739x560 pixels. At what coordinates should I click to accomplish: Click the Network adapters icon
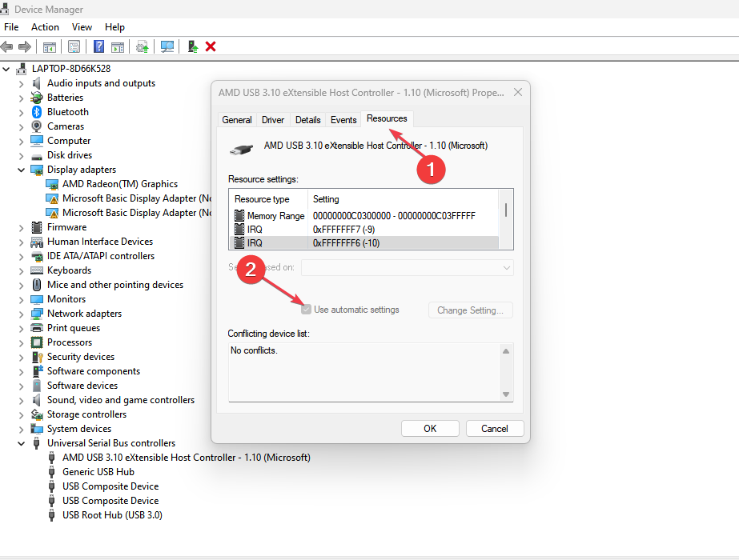[37, 314]
